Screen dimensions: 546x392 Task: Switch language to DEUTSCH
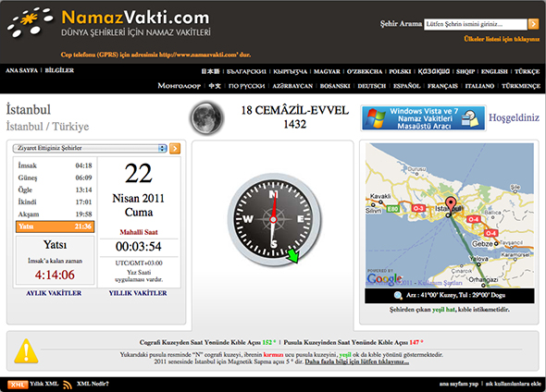coord(371,86)
